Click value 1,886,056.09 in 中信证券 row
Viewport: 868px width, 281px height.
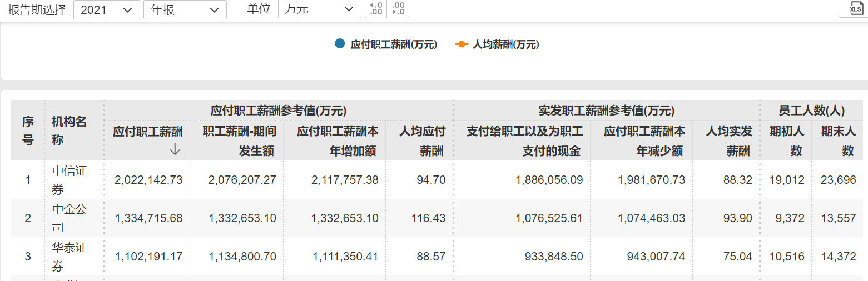click(x=549, y=180)
